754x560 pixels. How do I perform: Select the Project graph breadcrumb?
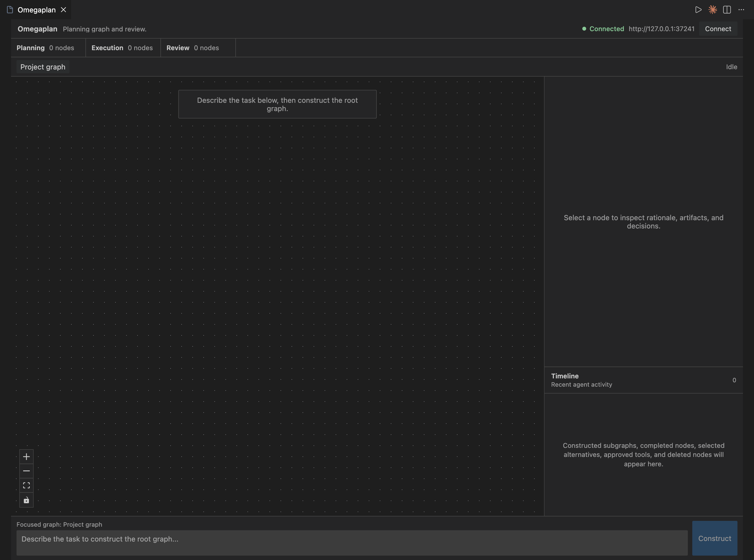coord(43,67)
